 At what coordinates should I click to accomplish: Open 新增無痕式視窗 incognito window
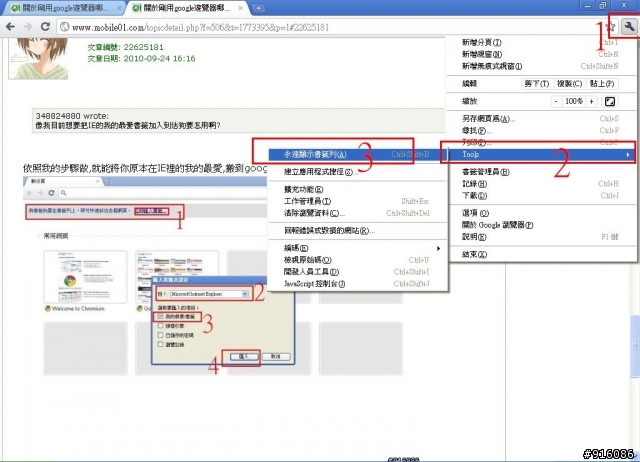tap(542, 66)
